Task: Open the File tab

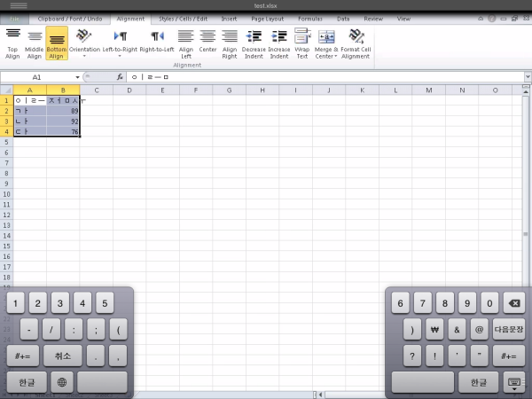Action: coord(14,19)
